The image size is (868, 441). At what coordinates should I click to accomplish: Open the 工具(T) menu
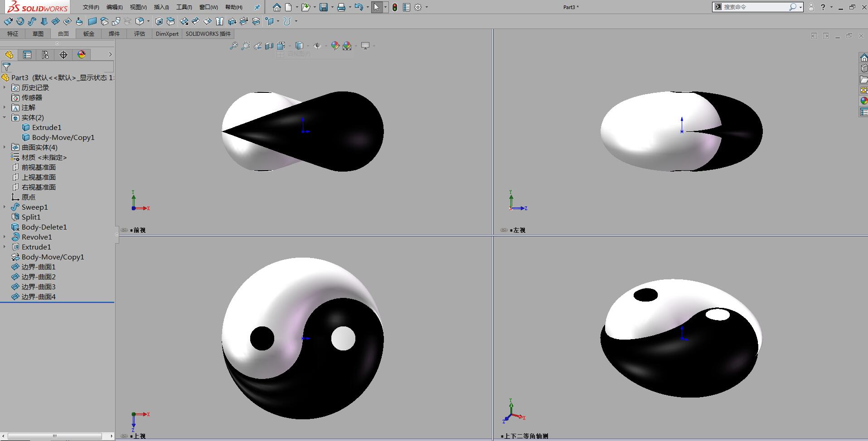coord(184,7)
